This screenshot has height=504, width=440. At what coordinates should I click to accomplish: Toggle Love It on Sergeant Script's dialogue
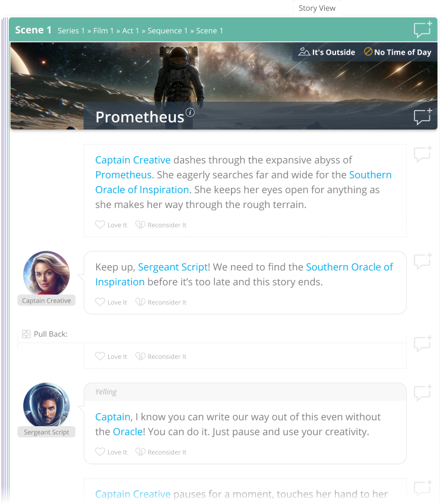click(112, 452)
